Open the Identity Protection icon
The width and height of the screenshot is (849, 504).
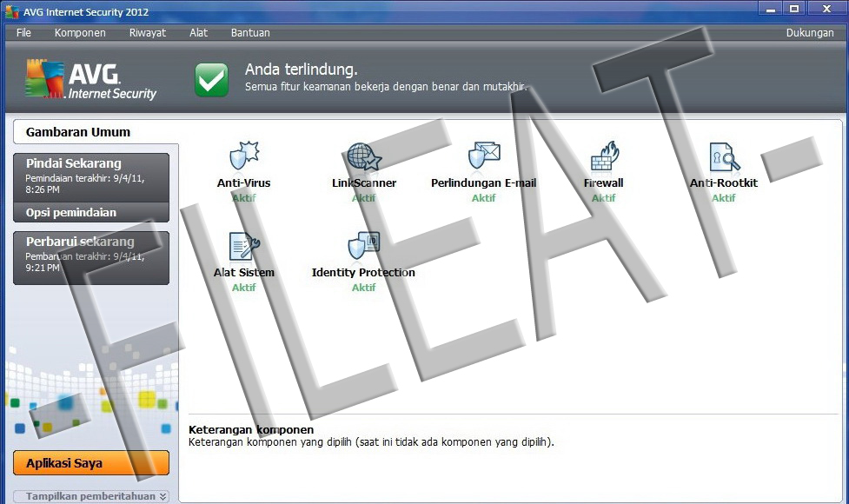tap(364, 246)
